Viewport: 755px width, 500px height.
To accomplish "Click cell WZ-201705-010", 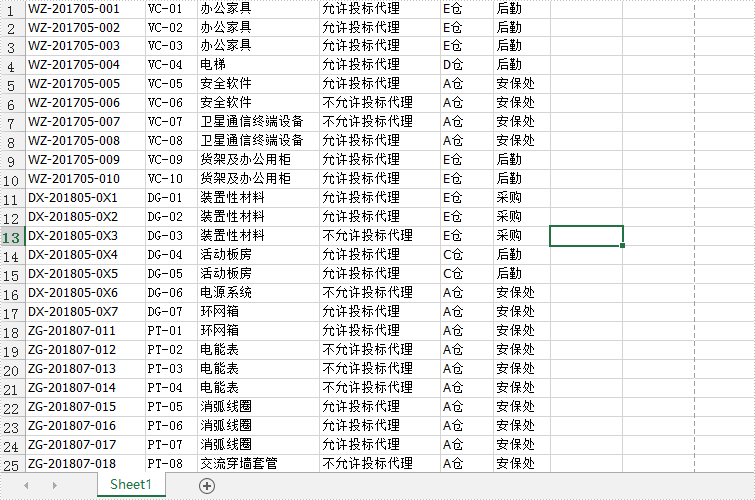I will [x=85, y=179].
